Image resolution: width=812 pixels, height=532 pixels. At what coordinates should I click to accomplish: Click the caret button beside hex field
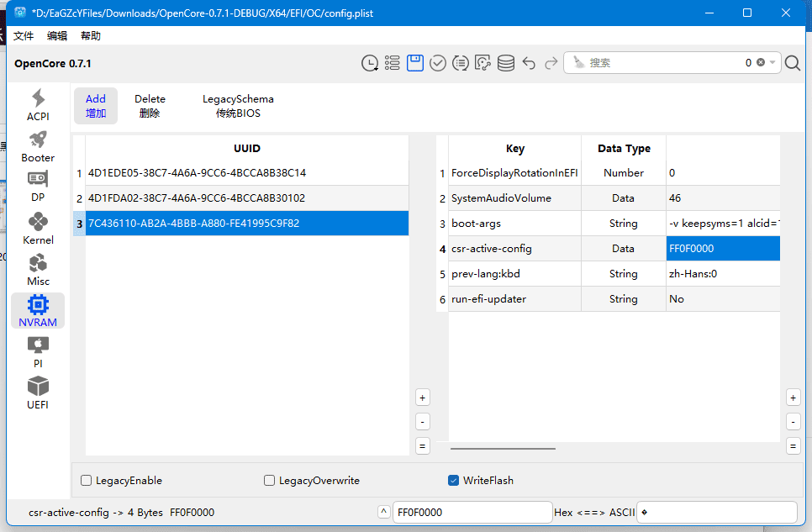[383, 512]
